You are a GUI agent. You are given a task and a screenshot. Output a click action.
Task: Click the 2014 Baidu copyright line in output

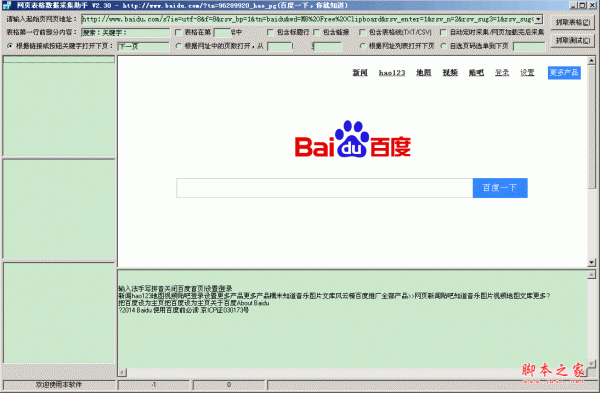click(x=184, y=310)
